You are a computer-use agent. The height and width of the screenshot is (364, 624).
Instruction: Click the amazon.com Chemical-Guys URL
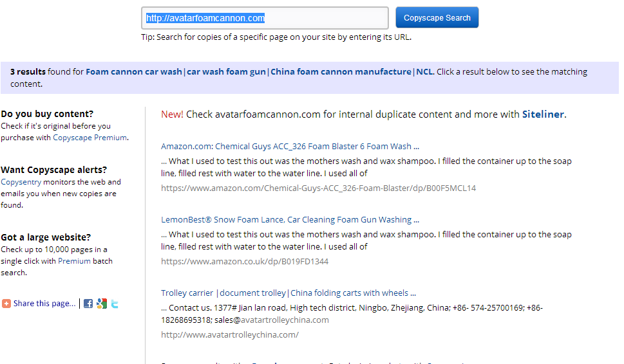(318, 188)
